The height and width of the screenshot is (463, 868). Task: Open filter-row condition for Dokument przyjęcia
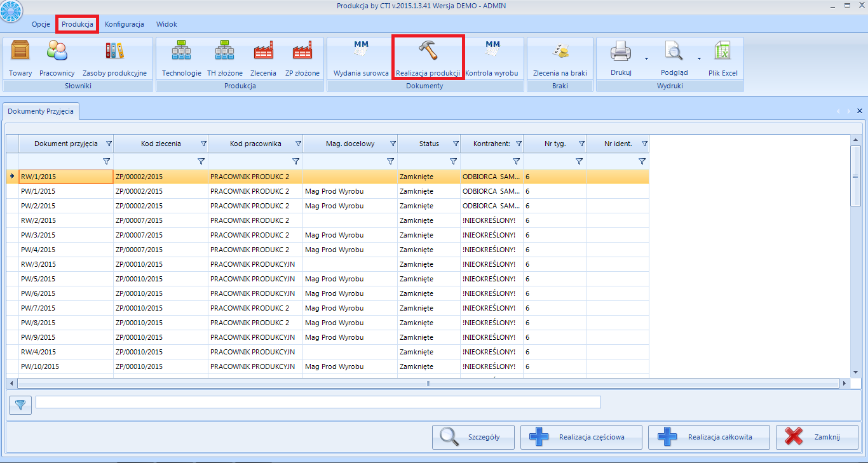107,161
